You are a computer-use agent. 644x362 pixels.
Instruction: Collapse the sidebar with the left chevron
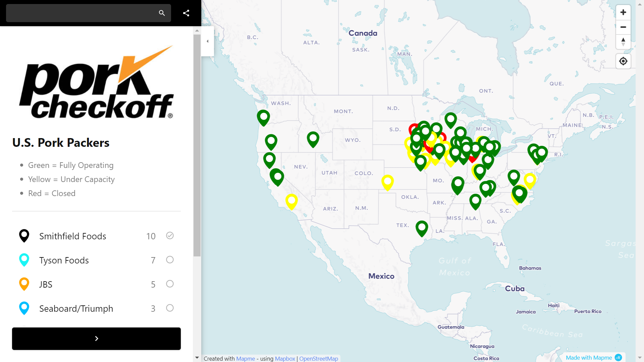(207, 41)
